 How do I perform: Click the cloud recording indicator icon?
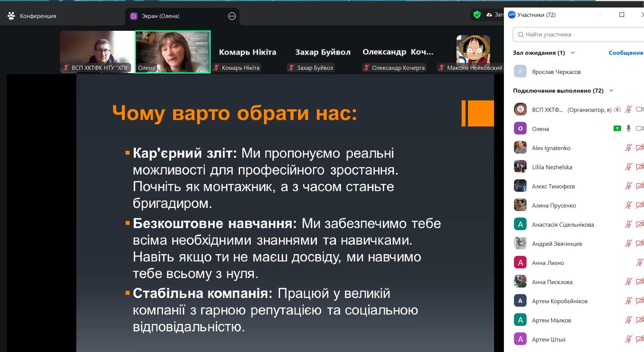click(489, 15)
